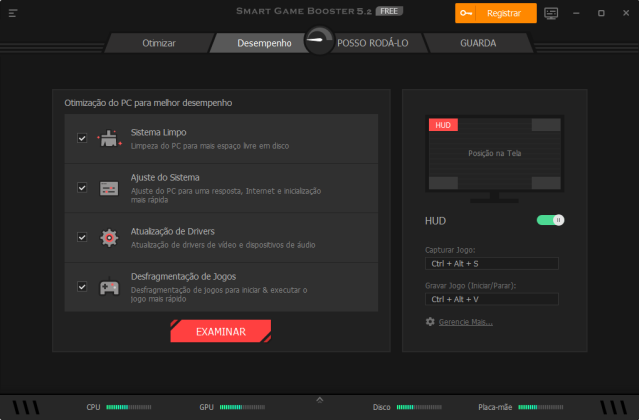Image resolution: width=639 pixels, height=420 pixels.
Task: Click the Disco usage bar
Action: tap(419, 407)
